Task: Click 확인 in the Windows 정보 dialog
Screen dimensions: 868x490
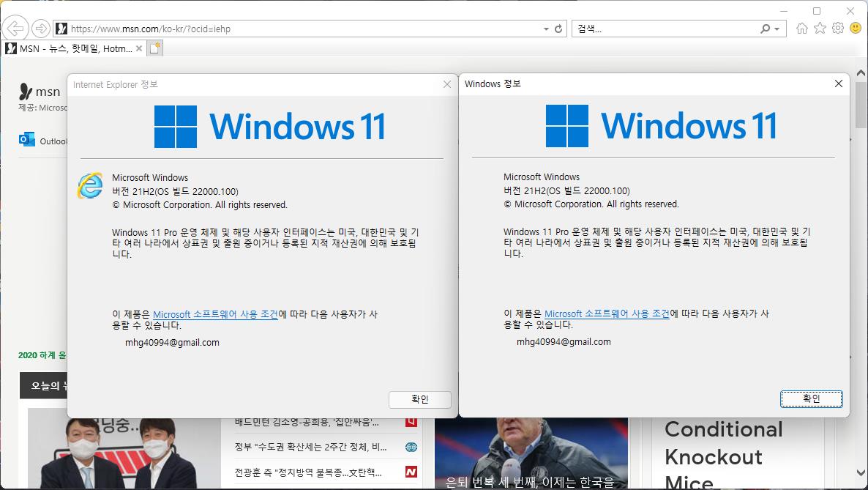Action: (x=812, y=399)
